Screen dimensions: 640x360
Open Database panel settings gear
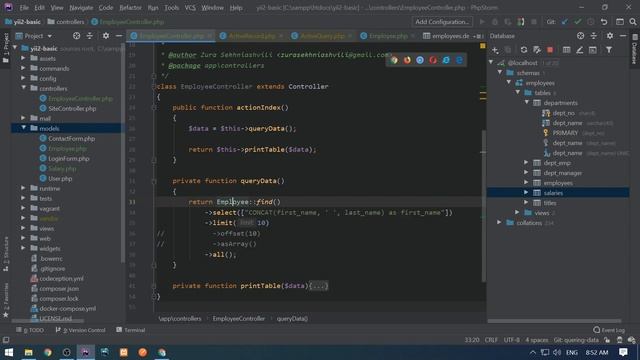coord(609,36)
